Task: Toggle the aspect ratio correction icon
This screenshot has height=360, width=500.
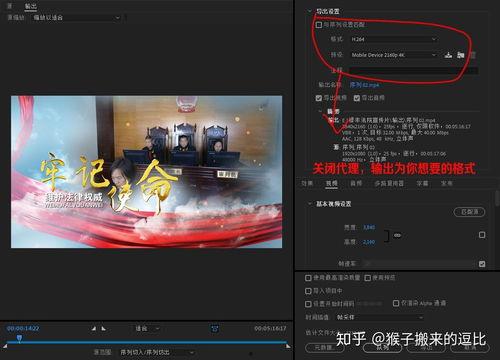Action: [215, 329]
